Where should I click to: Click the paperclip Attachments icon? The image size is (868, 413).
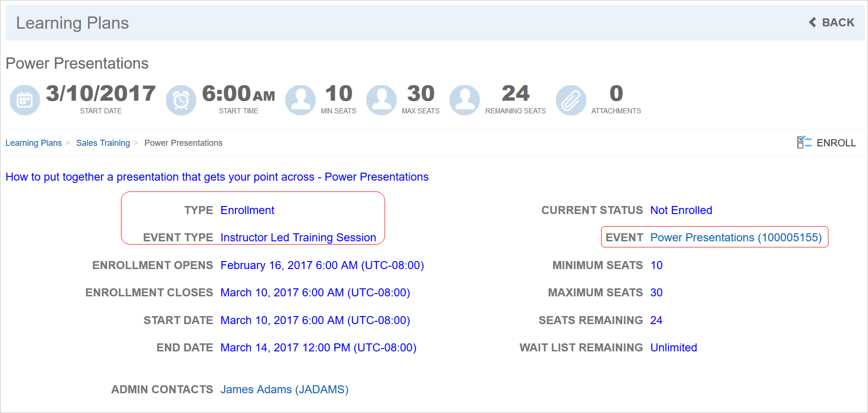(x=571, y=100)
